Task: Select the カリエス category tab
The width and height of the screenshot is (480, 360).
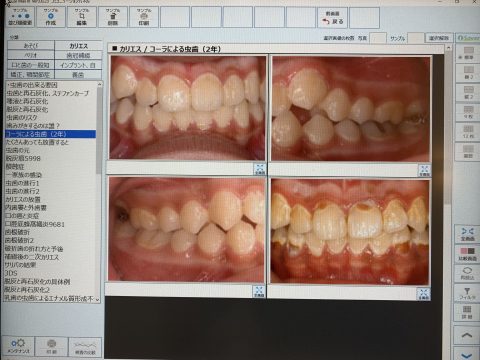Action: click(x=78, y=46)
